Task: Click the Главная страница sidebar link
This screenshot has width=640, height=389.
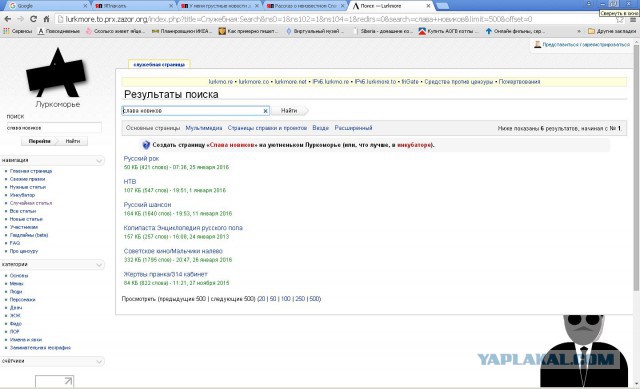Action: (x=31, y=171)
